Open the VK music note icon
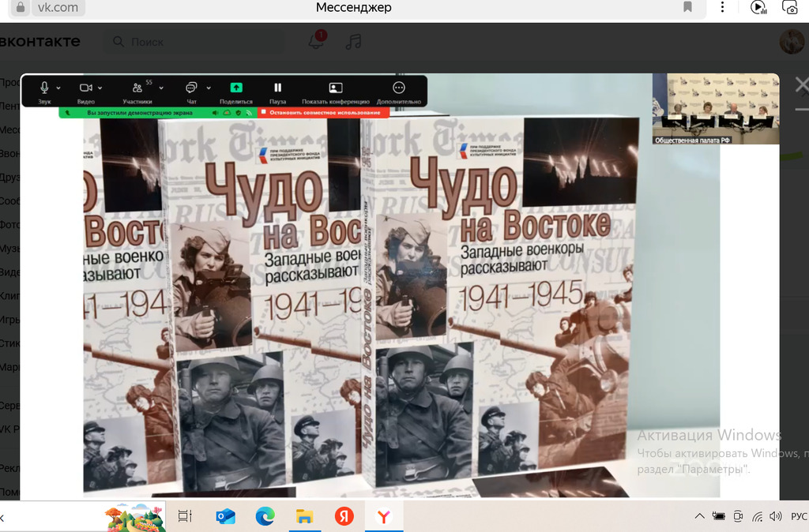809x532 pixels. [353, 42]
